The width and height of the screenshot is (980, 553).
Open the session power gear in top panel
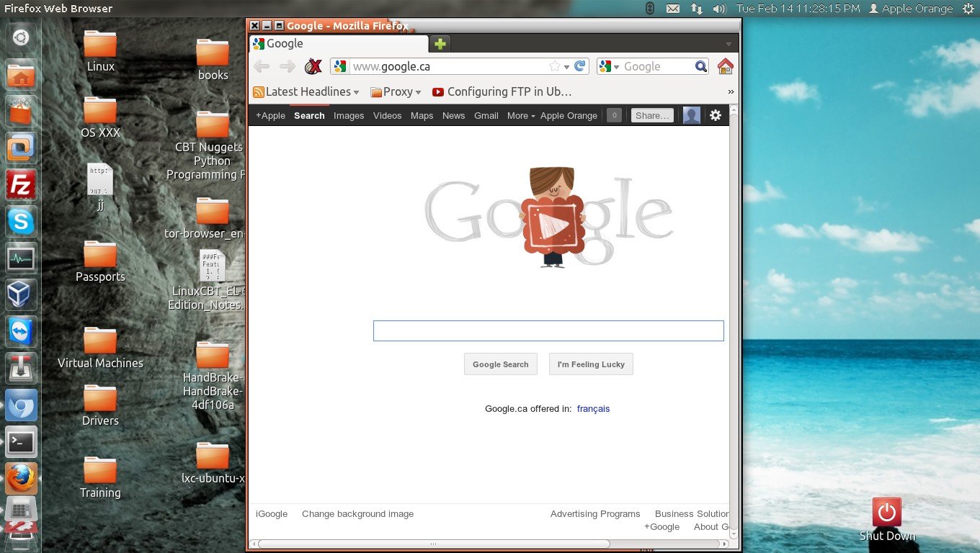(967, 9)
